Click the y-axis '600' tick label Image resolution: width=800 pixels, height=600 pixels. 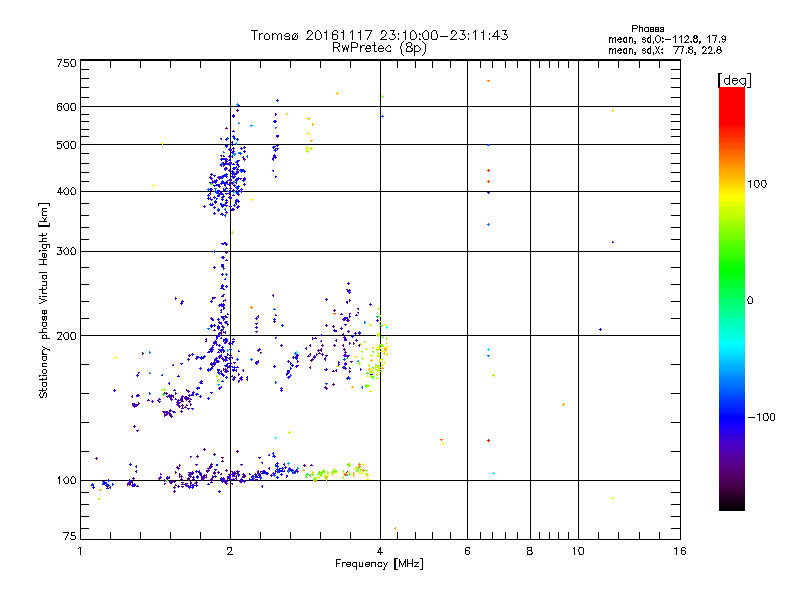click(66, 107)
